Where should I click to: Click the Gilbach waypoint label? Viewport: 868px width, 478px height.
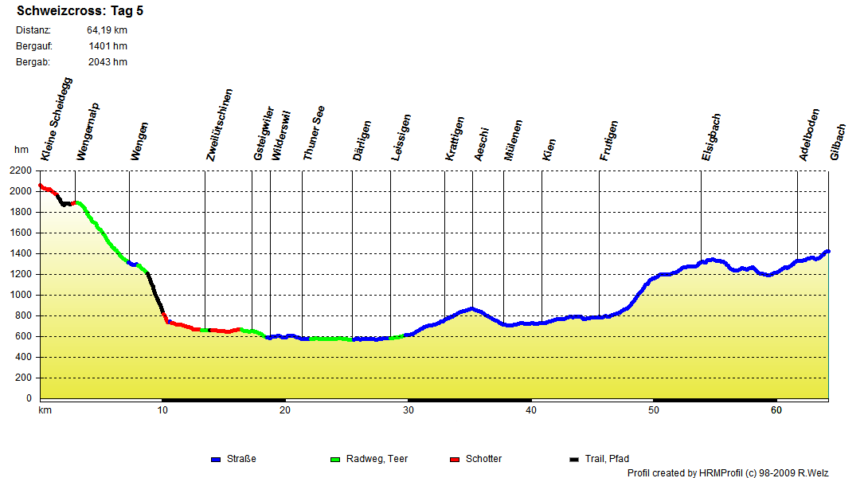click(x=838, y=143)
